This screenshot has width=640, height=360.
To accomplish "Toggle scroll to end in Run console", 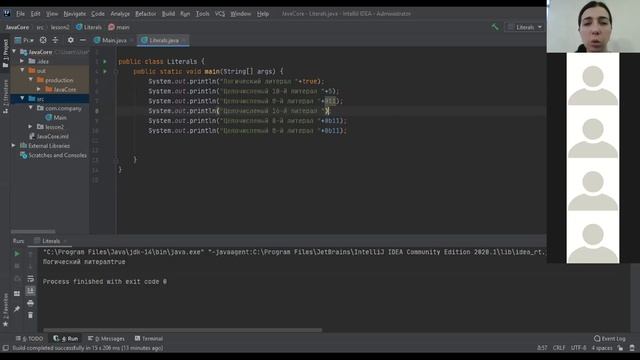I will (30, 291).
